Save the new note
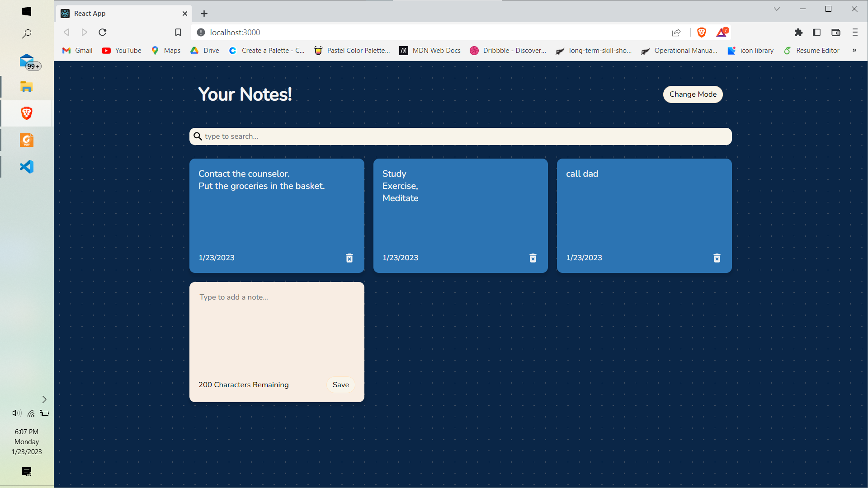The image size is (868, 488). pyautogui.click(x=340, y=385)
